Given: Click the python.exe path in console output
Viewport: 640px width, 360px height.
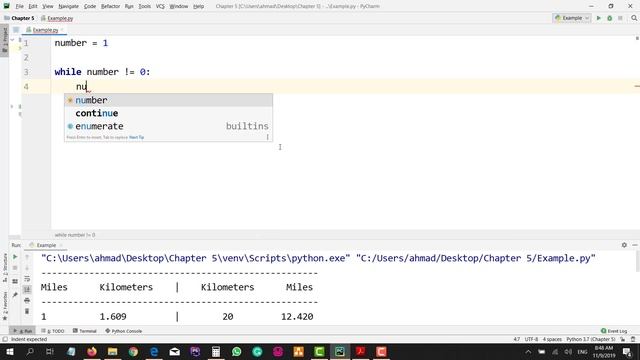Looking at the screenshot, I should point(195,258).
